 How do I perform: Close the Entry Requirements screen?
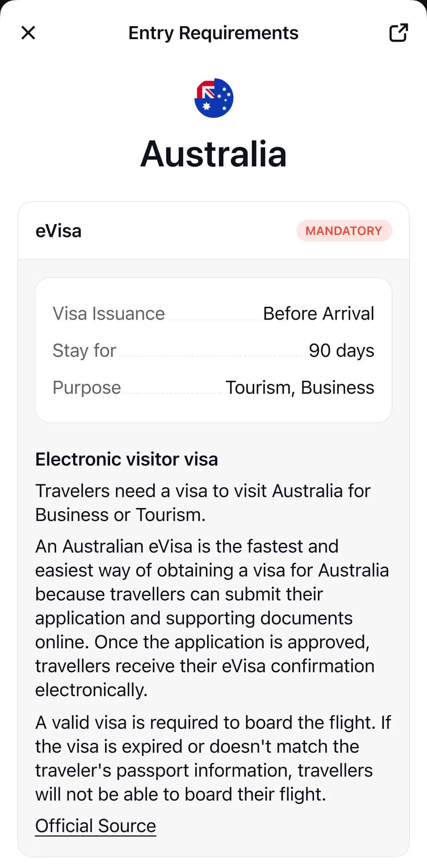(28, 33)
